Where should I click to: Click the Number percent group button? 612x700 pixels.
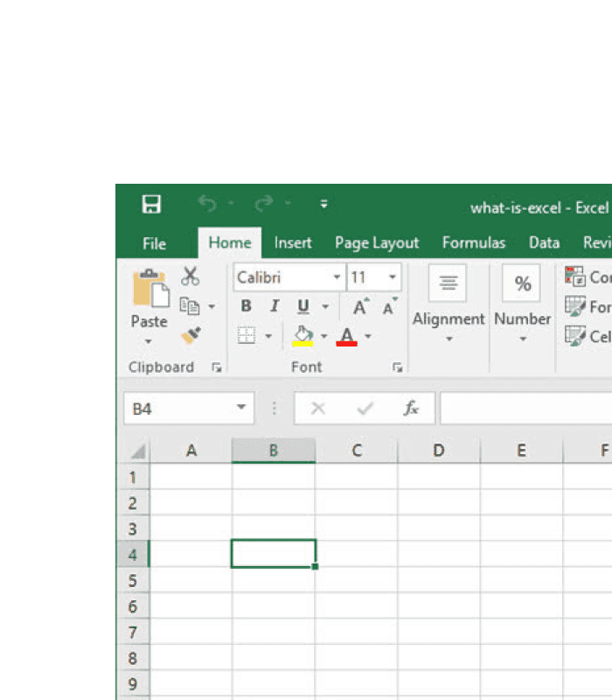(x=522, y=304)
